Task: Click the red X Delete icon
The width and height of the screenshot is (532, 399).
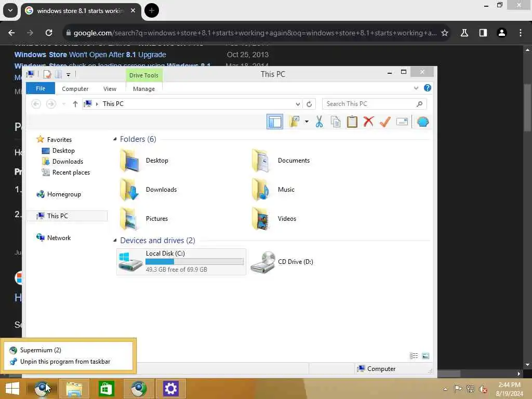Action: point(368,122)
